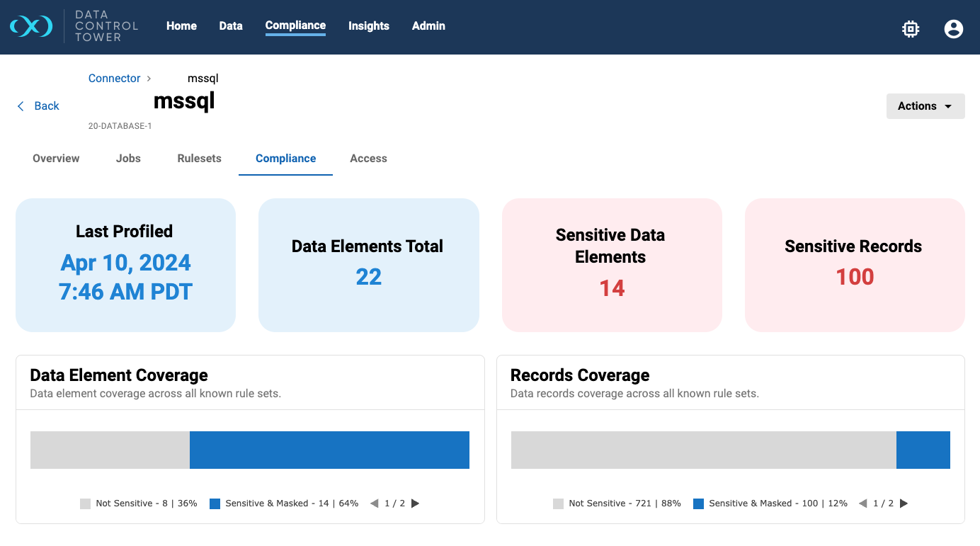Go to previous legend page in Records Coverage

coord(862,504)
